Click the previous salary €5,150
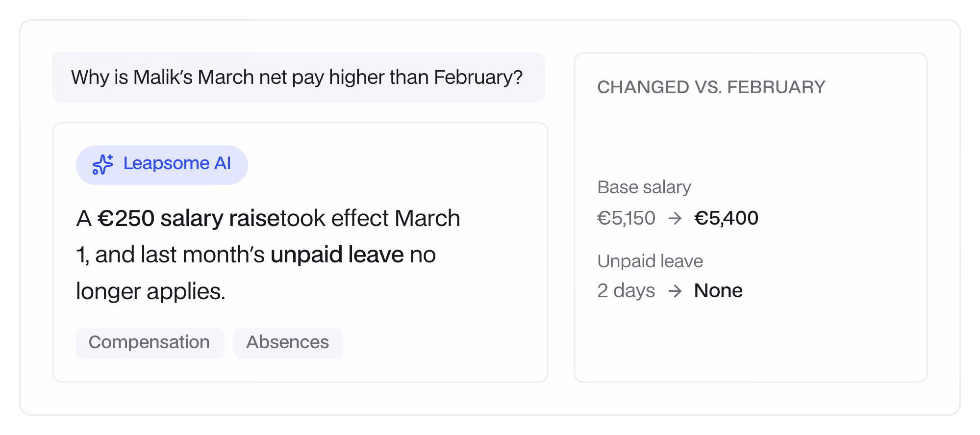Image resolution: width=980 pixels, height=435 pixels. pyautogui.click(x=626, y=218)
